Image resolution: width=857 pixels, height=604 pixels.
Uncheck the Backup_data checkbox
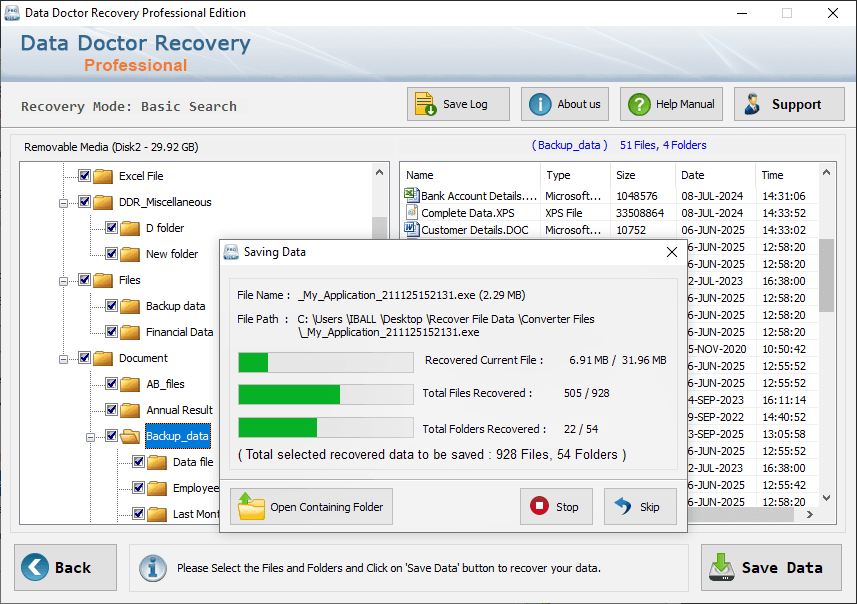[111, 436]
